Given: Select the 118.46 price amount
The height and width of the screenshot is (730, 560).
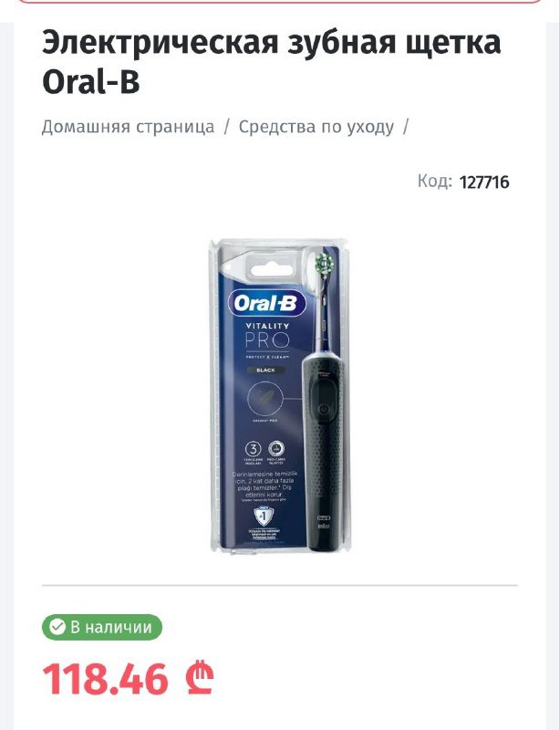Looking at the screenshot, I should click(105, 679).
